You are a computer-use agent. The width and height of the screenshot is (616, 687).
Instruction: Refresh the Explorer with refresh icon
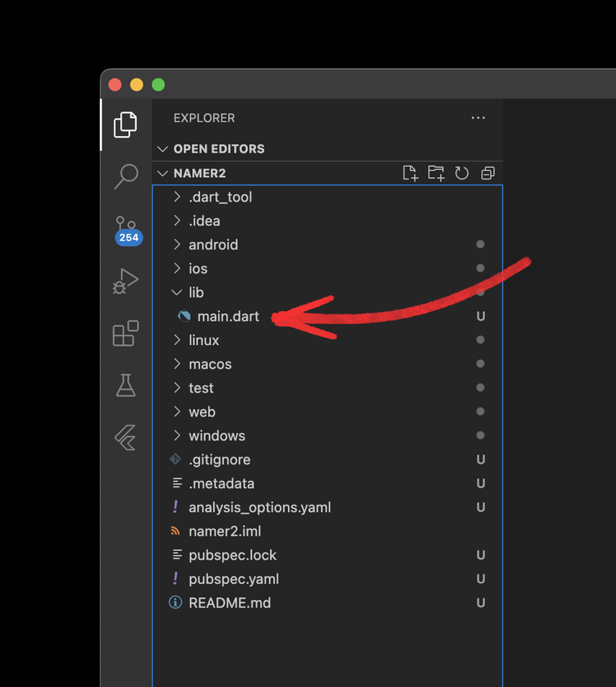[462, 173]
